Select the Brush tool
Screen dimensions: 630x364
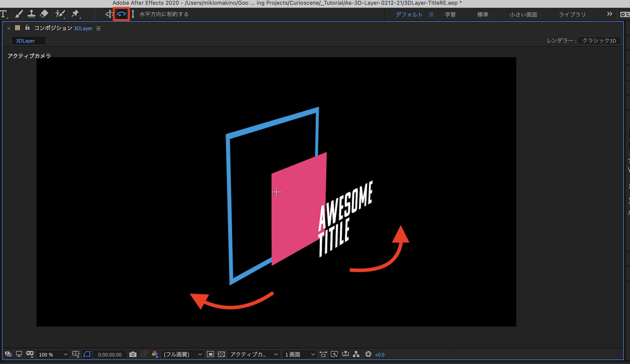19,14
